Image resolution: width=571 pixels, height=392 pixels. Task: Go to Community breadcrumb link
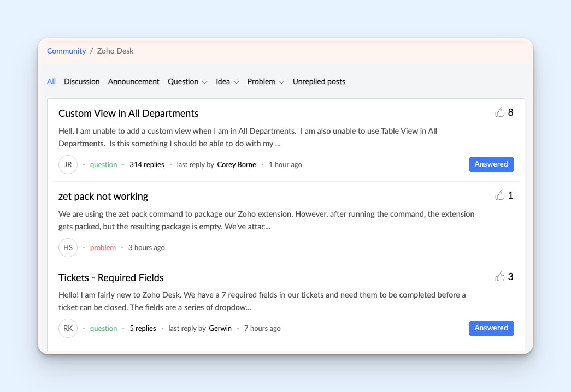66,51
